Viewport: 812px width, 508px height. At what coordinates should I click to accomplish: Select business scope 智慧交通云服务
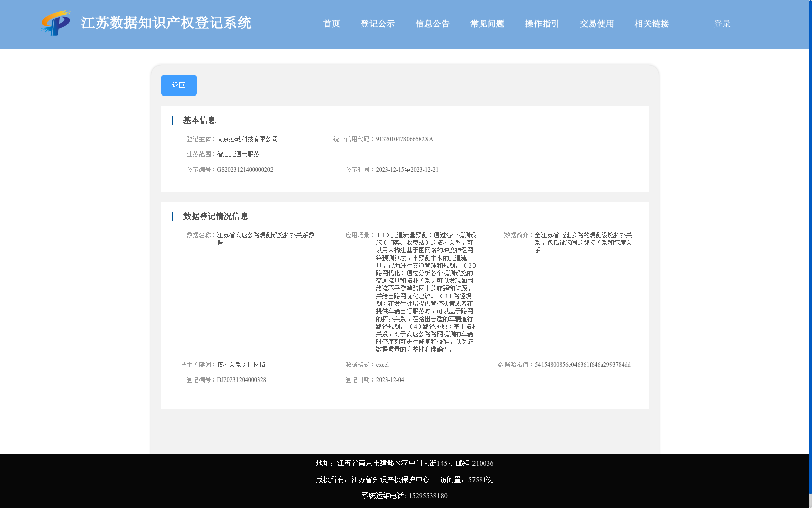[238, 154]
